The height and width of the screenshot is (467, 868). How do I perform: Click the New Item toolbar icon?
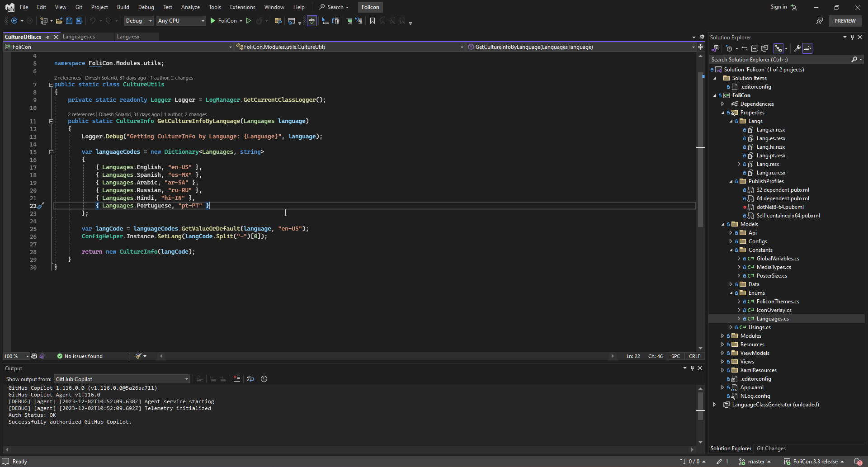[44, 21]
